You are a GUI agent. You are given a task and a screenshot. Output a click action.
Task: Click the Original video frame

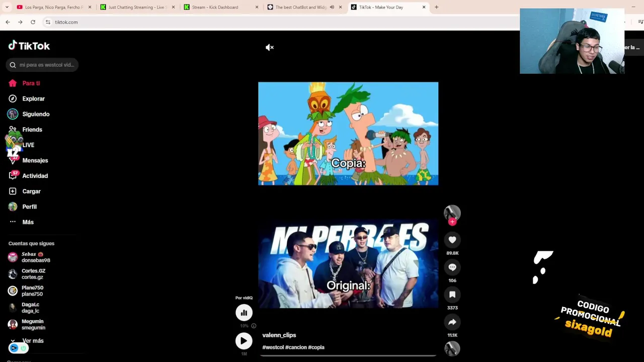(348, 263)
